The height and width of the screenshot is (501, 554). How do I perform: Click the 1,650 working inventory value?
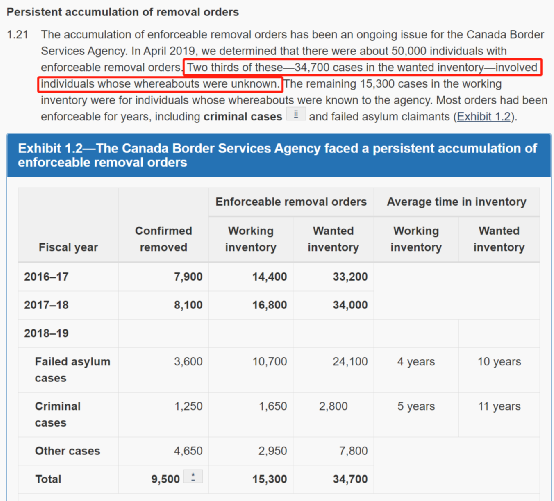tap(273, 406)
